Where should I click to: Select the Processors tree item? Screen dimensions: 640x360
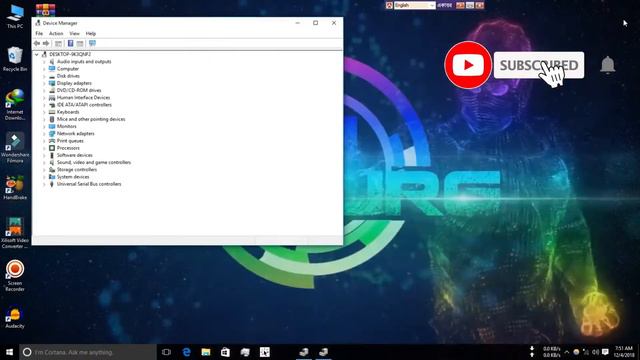coord(68,148)
